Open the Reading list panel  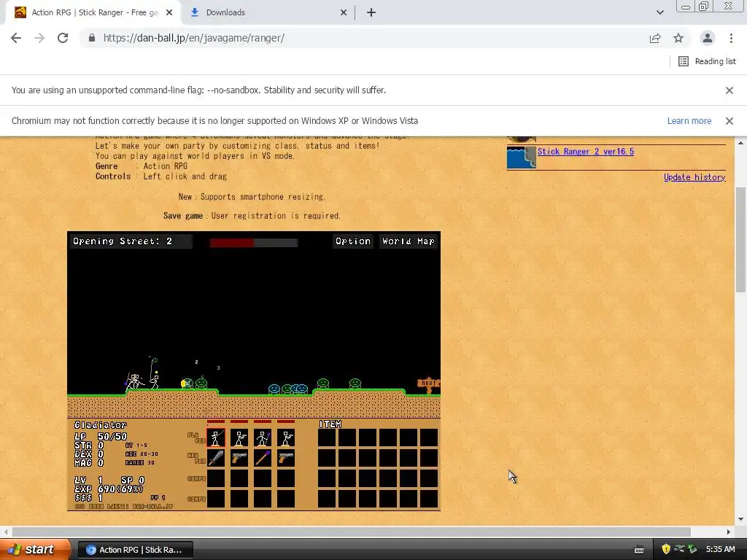click(706, 61)
